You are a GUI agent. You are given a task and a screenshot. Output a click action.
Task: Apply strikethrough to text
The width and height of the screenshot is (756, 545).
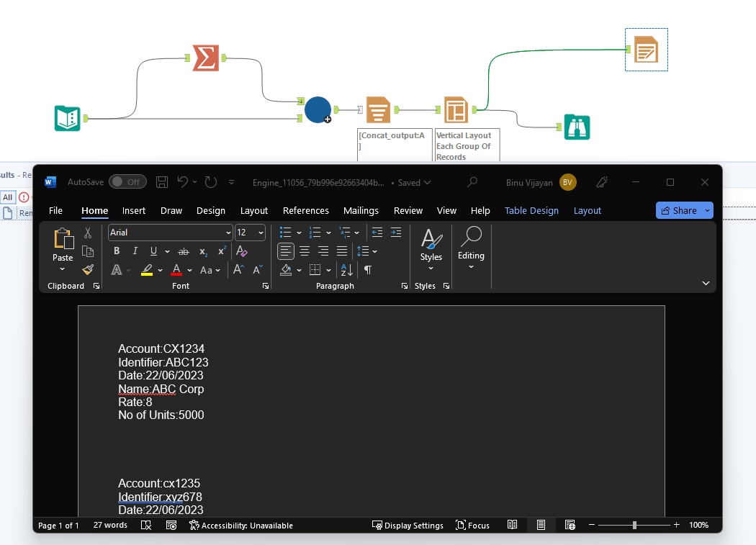tap(183, 251)
